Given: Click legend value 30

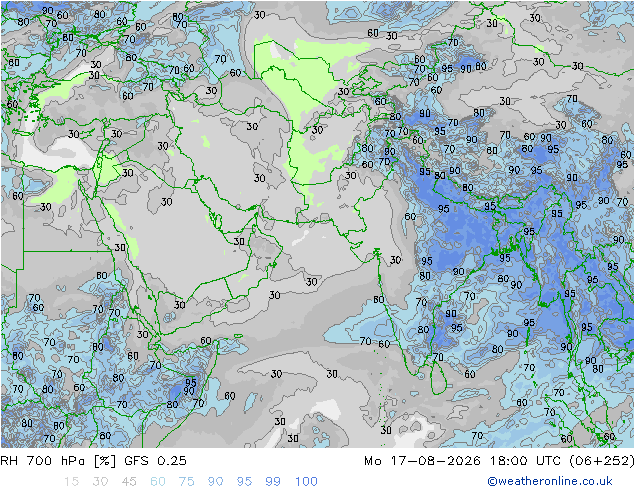Looking at the screenshot, I should 100,481.
